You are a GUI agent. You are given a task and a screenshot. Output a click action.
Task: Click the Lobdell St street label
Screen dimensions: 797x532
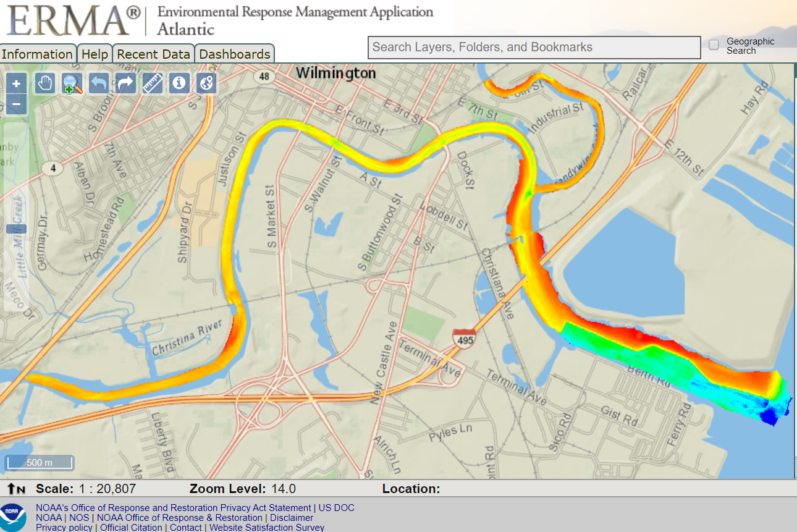tap(443, 216)
